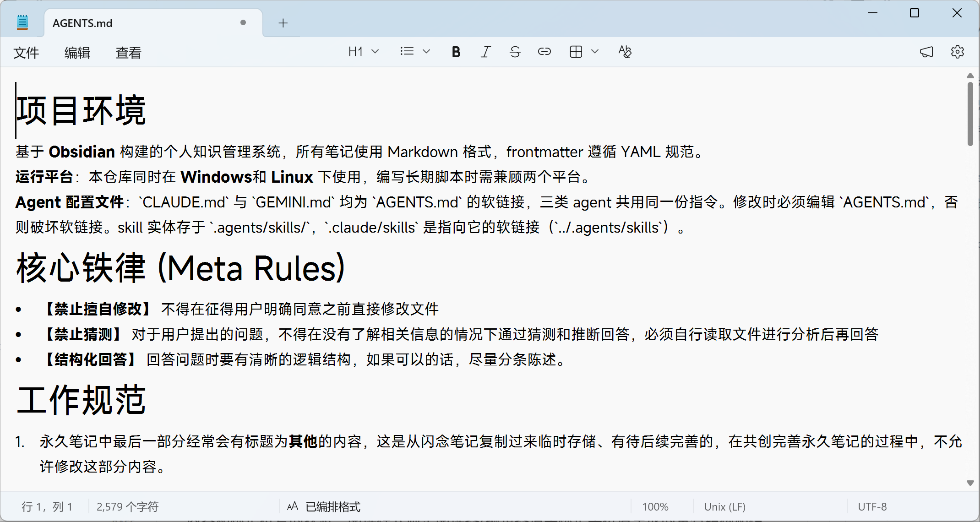Click the bold text Agent 配置文件
Viewport: 980px width, 522px height.
(x=70, y=202)
